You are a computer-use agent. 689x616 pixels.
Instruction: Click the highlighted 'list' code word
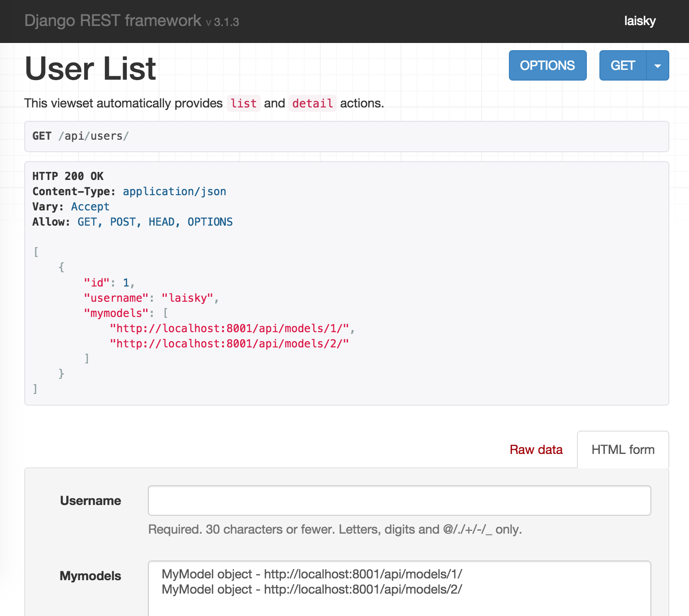tap(243, 103)
